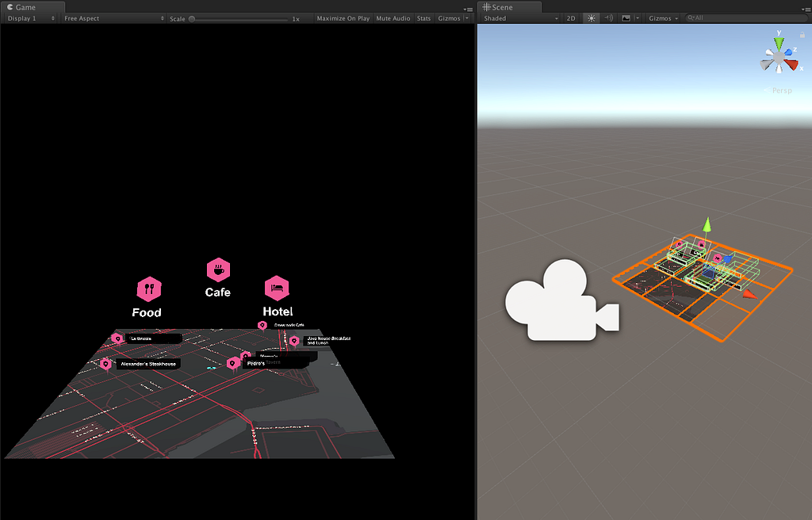Open the Scene effects dropdown arrow

pyautogui.click(x=638, y=18)
